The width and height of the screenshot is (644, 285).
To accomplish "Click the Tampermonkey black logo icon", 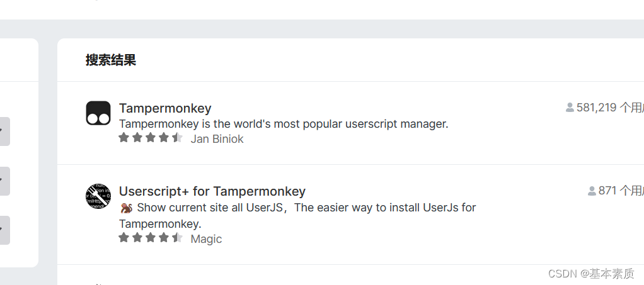I will (x=98, y=113).
